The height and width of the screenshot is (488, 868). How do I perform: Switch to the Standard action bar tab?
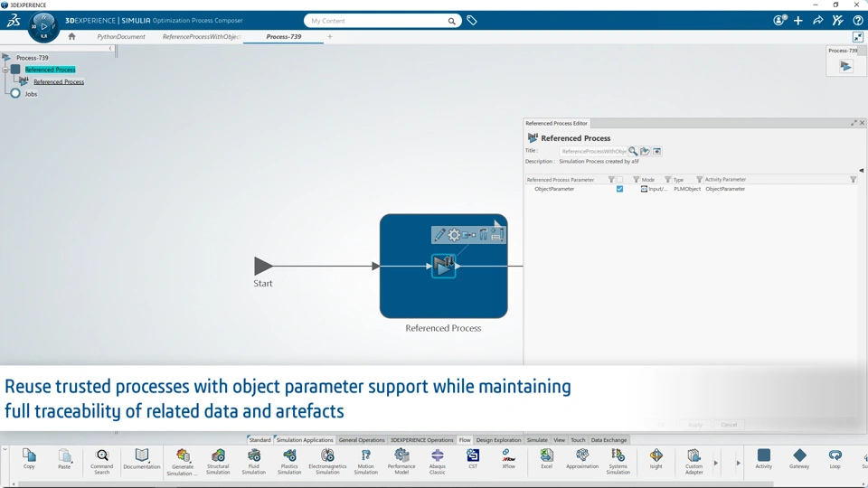click(x=259, y=440)
